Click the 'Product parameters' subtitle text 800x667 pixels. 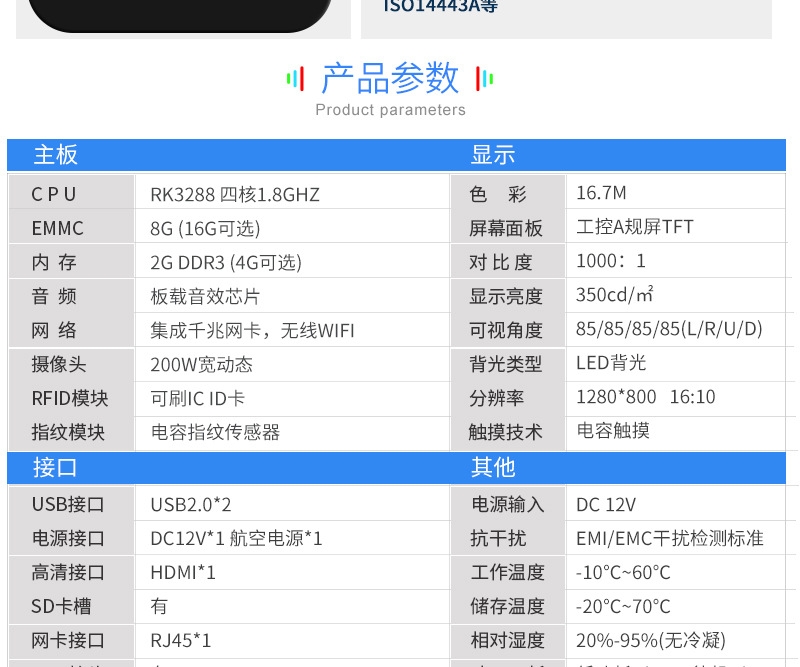point(390,110)
